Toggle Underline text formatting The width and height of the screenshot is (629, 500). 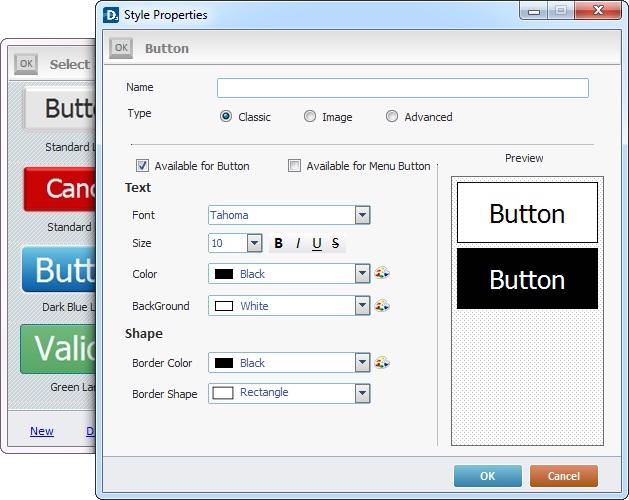[x=317, y=243]
